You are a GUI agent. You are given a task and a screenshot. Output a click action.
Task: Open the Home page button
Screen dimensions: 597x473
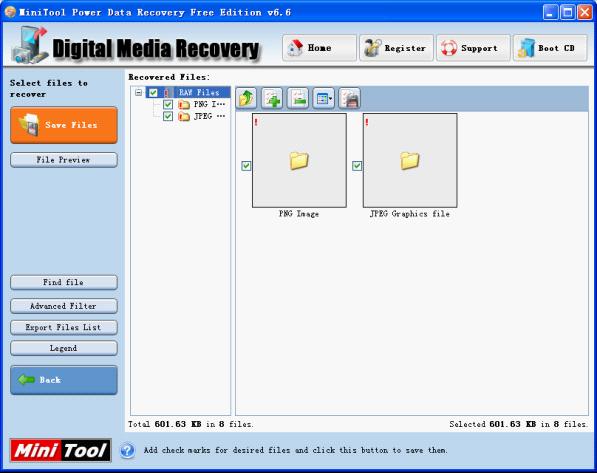[x=319, y=48]
